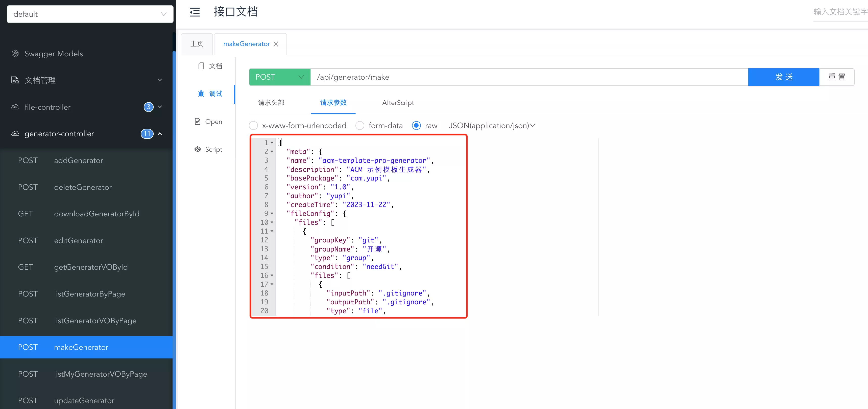The height and width of the screenshot is (409, 868).
Task: Click the "acm-template-pro-generator" name value
Action: 374,161
